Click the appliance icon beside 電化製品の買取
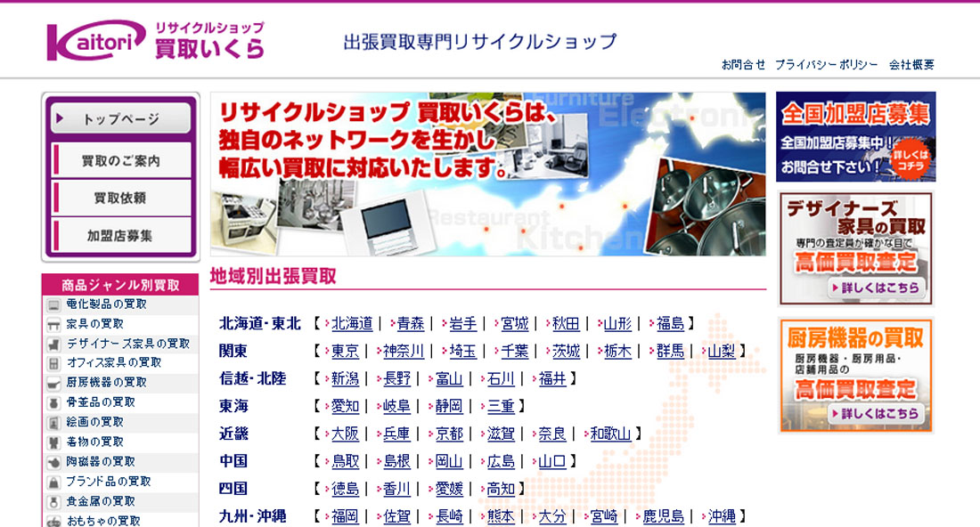The width and height of the screenshot is (980, 527). 53,304
